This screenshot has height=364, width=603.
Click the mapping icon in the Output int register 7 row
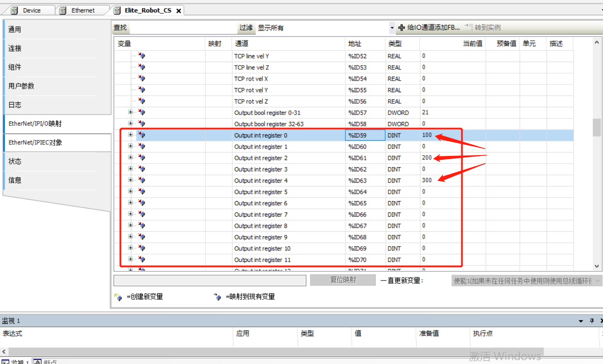[142, 214]
